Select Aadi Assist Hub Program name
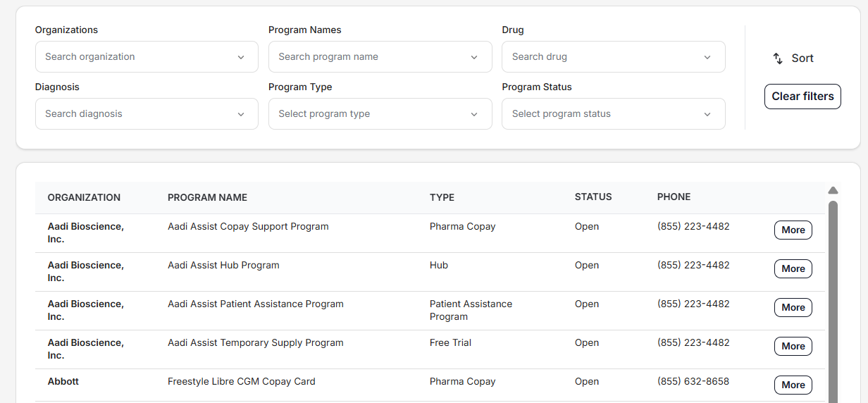This screenshot has width=868, height=403. point(223,265)
